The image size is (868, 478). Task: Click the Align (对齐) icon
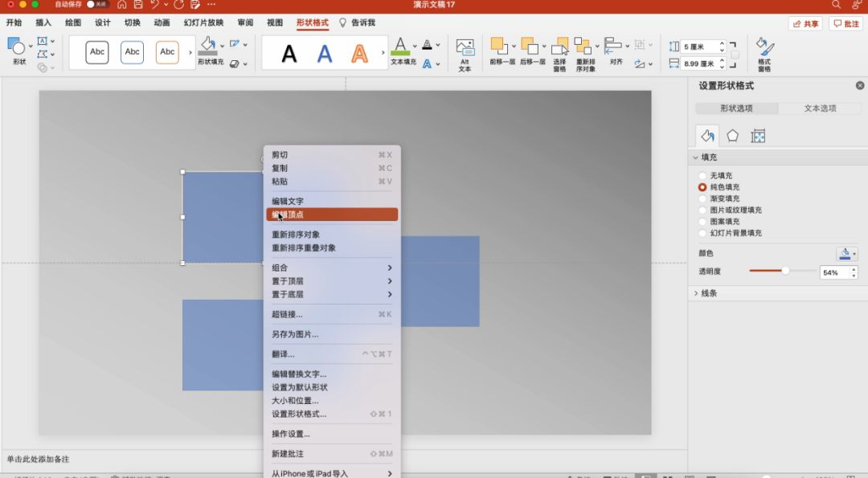tap(612, 47)
